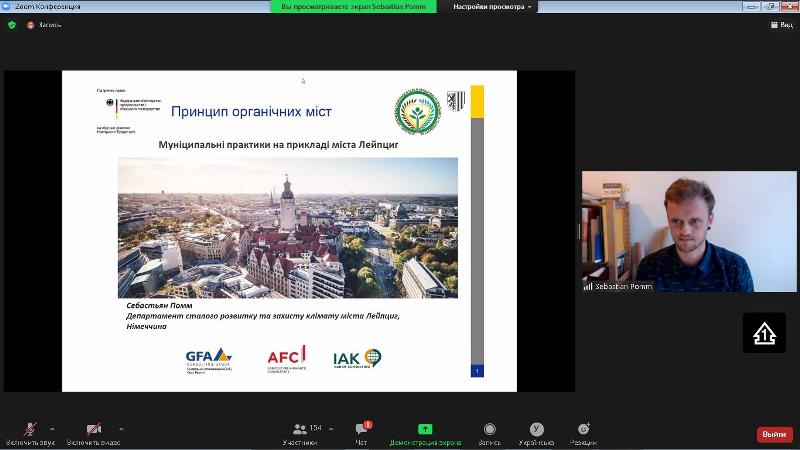Open the Reactions menu

point(583,433)
